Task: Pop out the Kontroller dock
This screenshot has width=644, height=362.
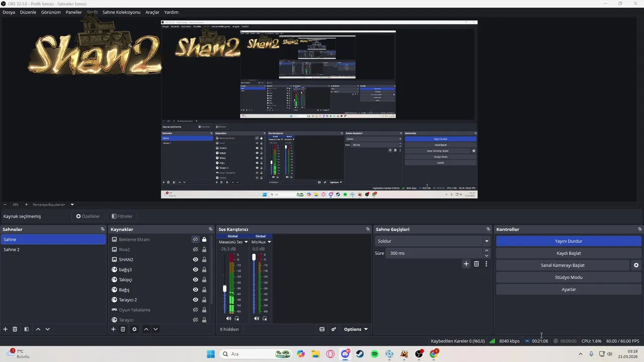Action: tap(639, 229)
